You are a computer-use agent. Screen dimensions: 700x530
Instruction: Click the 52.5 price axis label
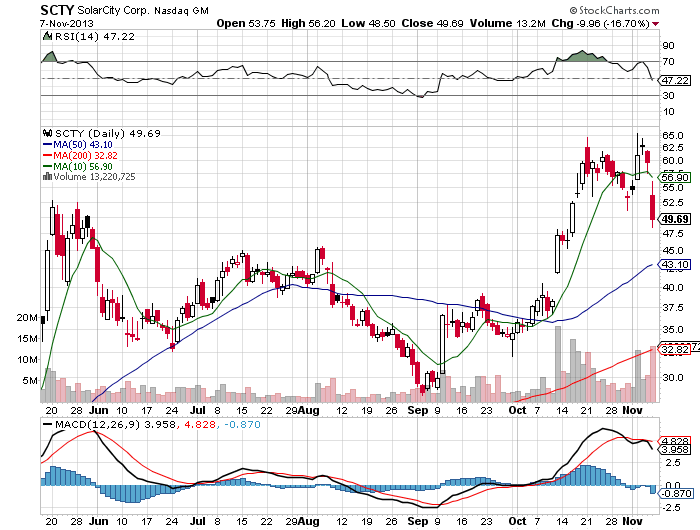coord(673,203)
